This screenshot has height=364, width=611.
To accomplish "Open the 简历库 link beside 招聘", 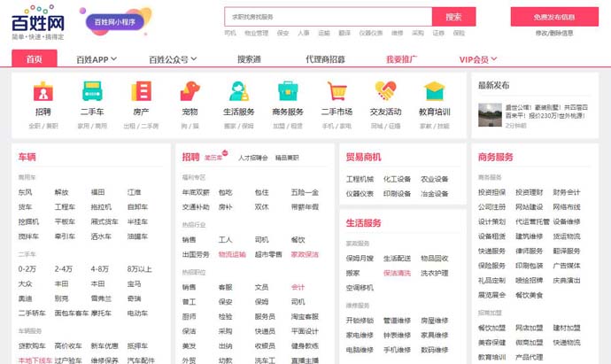I will pyautogui.click(x=213, y=158).
